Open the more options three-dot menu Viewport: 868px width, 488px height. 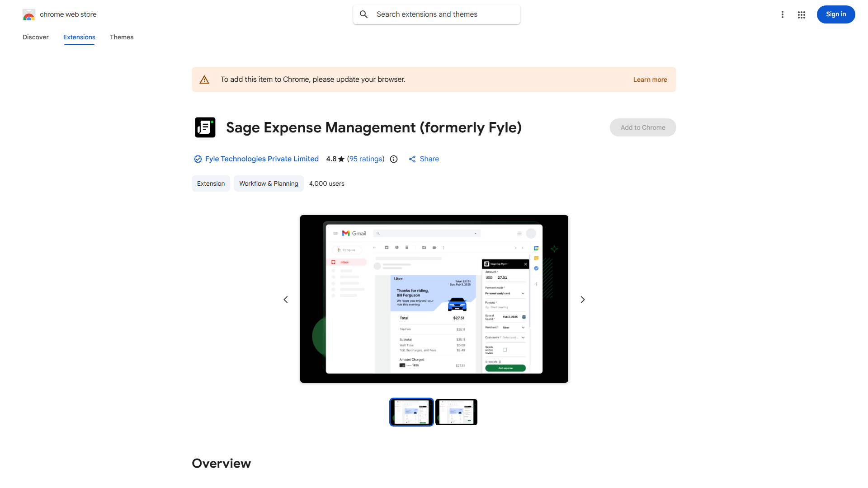(783, 14)
